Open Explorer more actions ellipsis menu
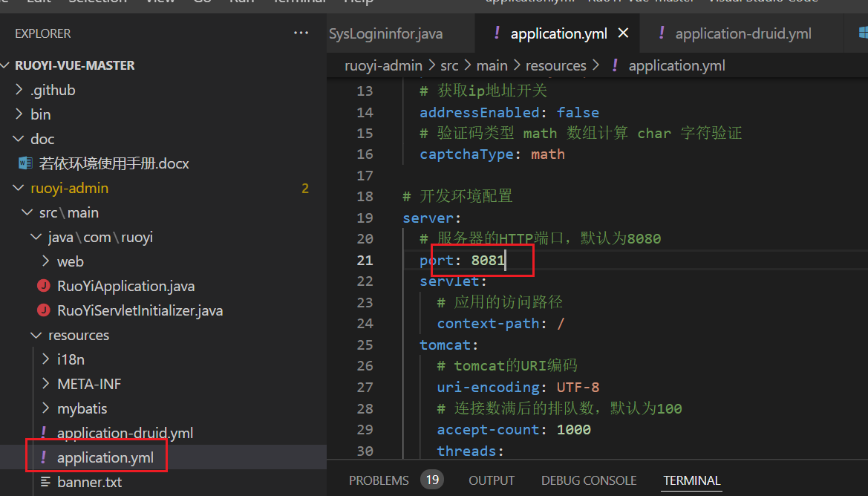This screenshot has height=496, width=868. pos(301,33)
